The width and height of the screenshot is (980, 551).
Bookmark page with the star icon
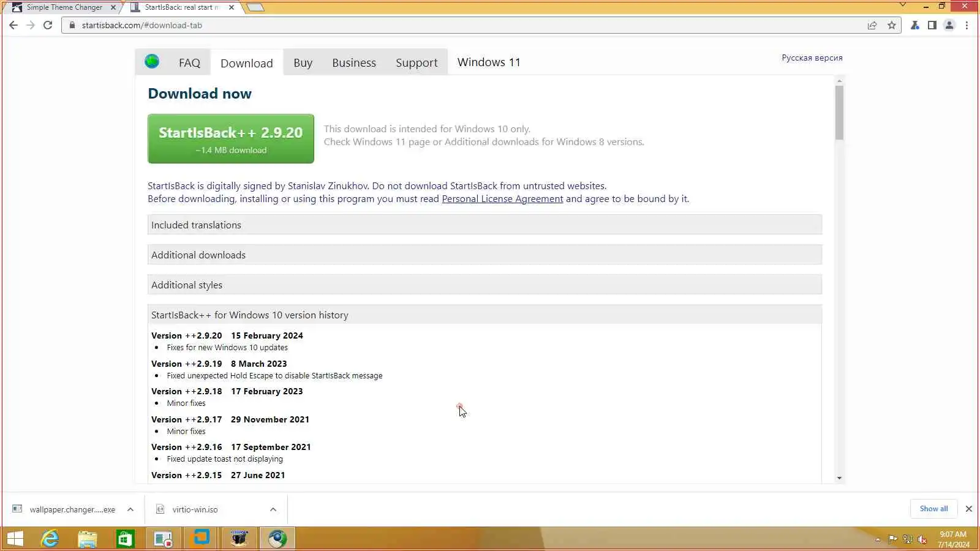(892, 25)
